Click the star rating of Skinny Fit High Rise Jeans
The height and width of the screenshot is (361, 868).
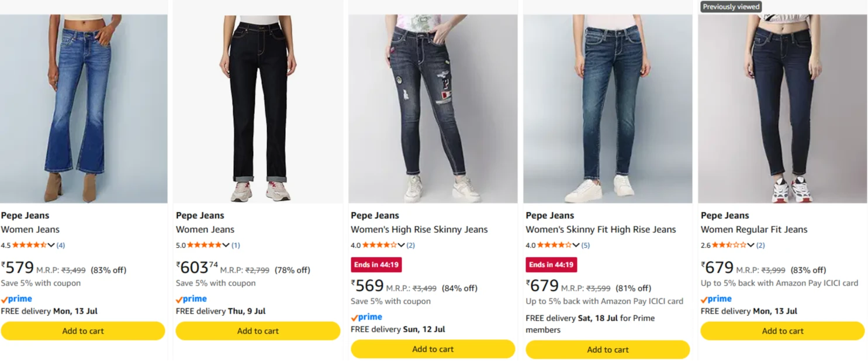(554, 245)
